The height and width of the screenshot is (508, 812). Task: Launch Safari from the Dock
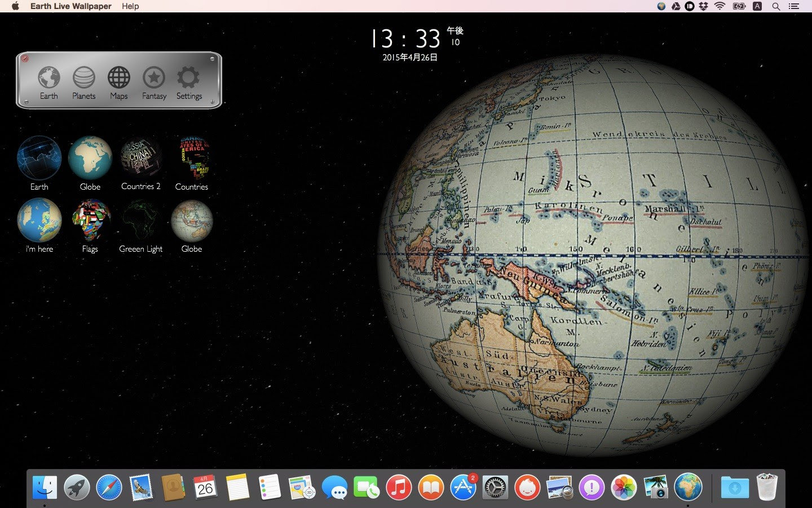coord(109,487)
